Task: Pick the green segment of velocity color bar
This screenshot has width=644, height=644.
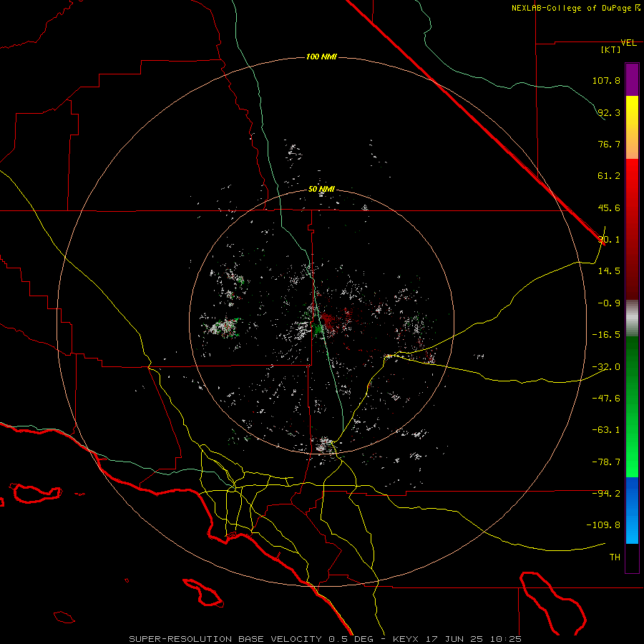Action: click(x=632, y=406)
